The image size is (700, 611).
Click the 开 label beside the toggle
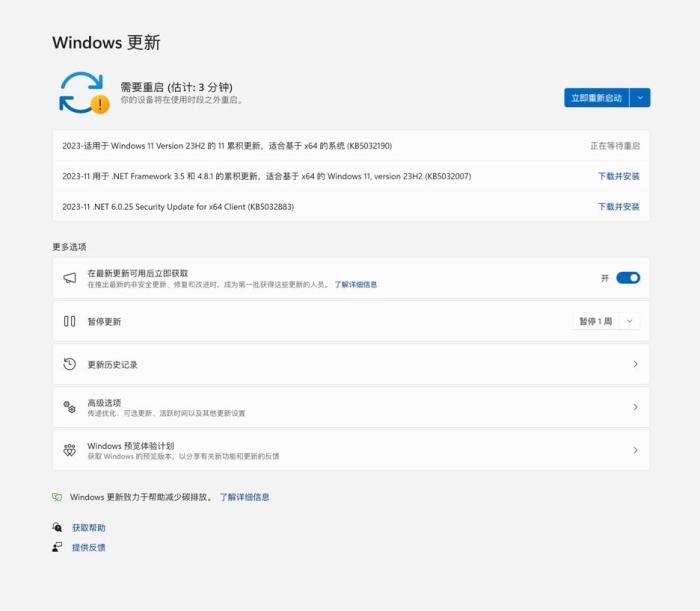click(x=605, y=278)
